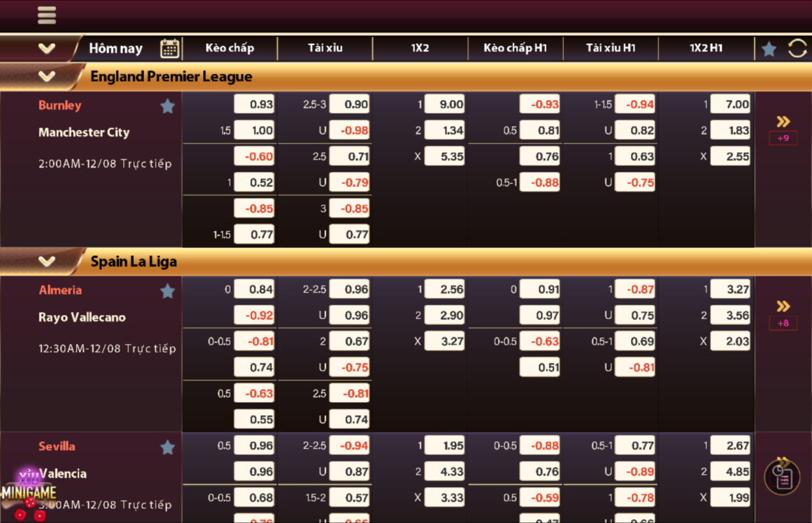812x523 pixels.
Task: Click the refresh odds icon
Action: 798,48
